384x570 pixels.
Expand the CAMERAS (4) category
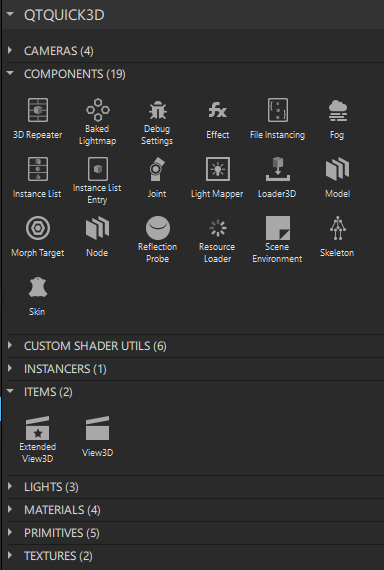10,50
